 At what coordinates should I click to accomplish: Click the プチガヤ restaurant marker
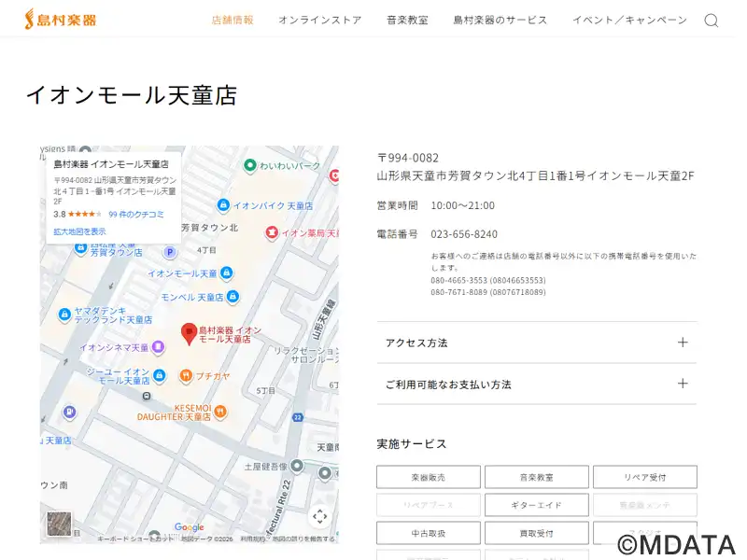pyautogui.click(x=186, y=375)
